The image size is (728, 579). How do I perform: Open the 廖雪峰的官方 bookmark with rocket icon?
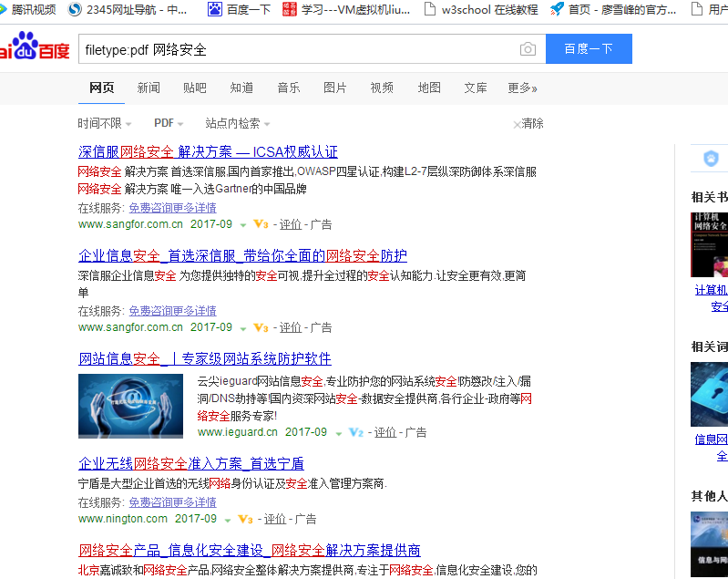point(613,9)
